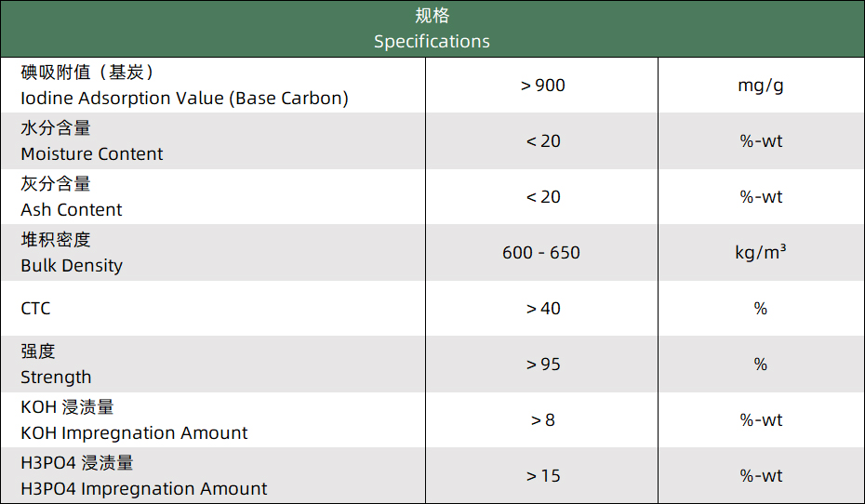Click the Moisture Content '< 20' value

click(x=543, y=141)
